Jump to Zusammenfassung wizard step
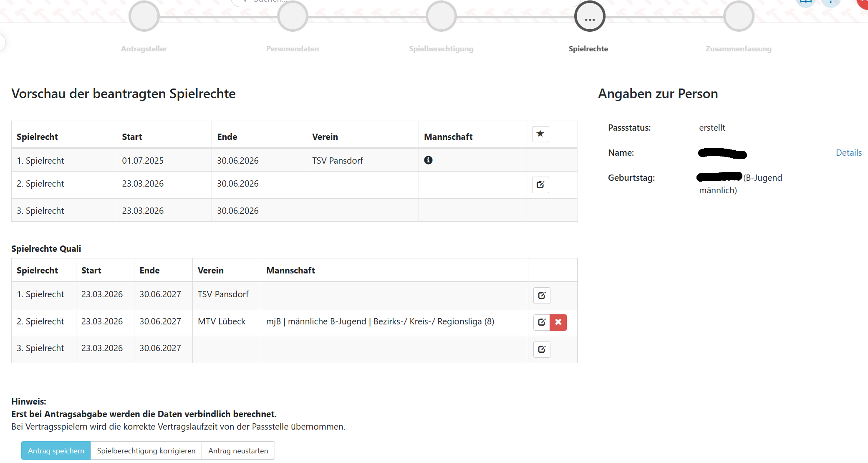 738,17
